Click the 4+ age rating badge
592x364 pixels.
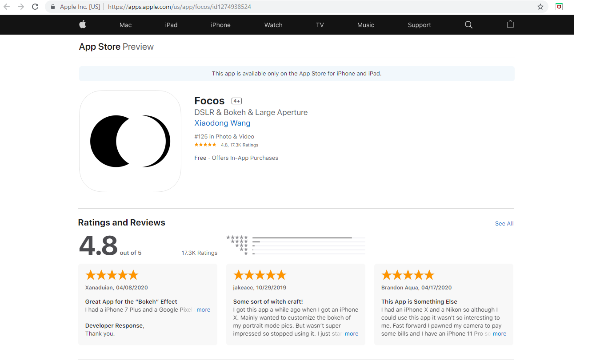[236, 101]
